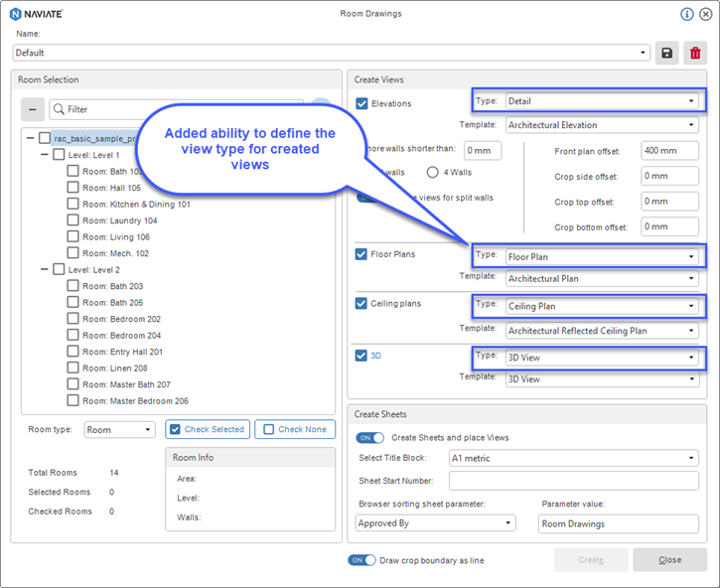Click the Parameter value field Room Drawings
Screen dimensions: 720x588
pyautogui.click(x=619, y=523)
